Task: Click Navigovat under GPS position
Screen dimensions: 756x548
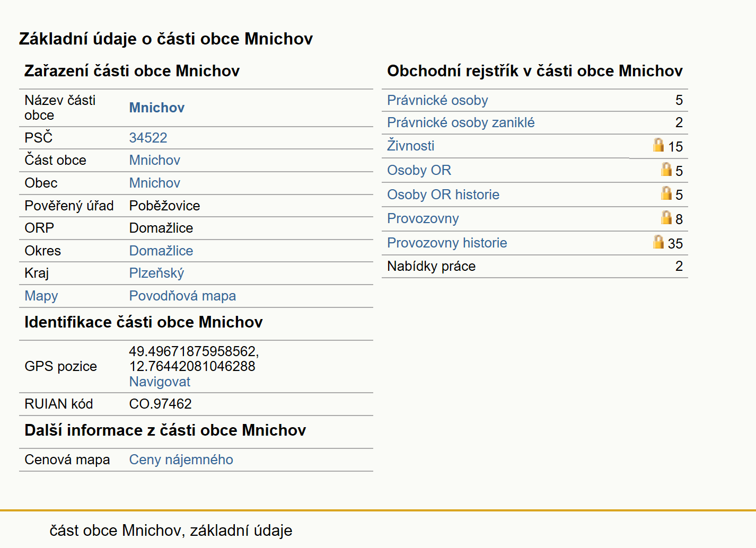Action: point(160,382)
